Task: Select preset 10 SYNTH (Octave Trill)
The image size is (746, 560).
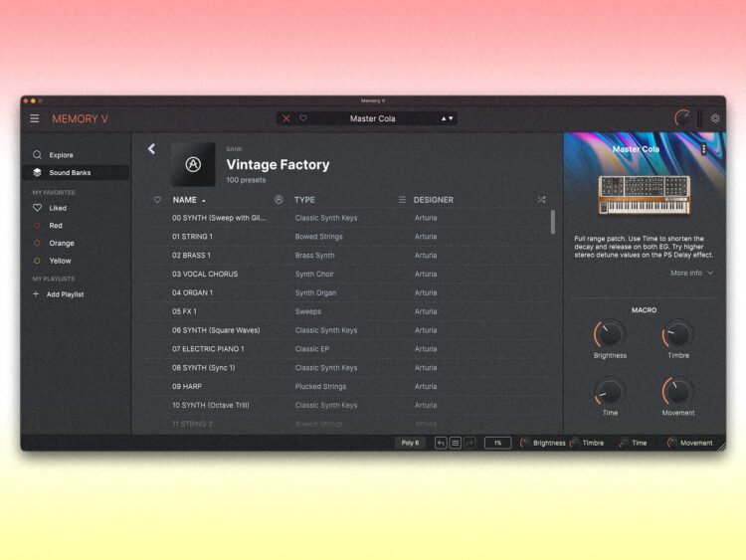Action: 347,406
